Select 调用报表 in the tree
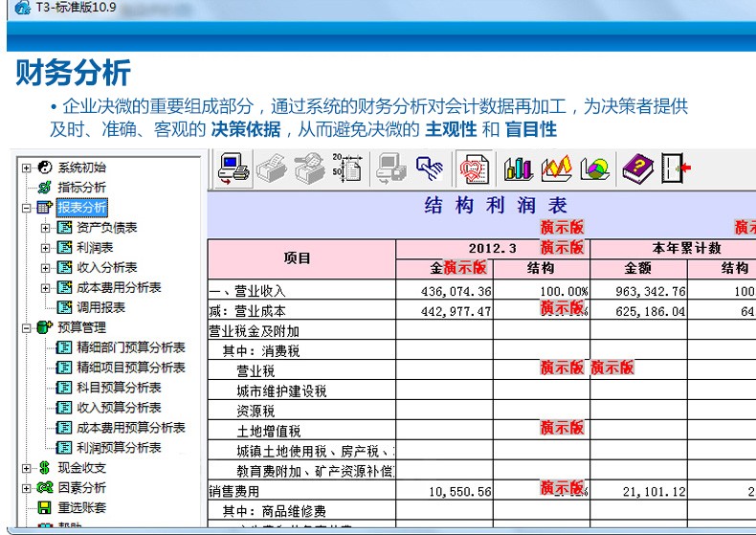Image resolution: width=756 pixels, height=535 pixels. [x=100, y=307]
